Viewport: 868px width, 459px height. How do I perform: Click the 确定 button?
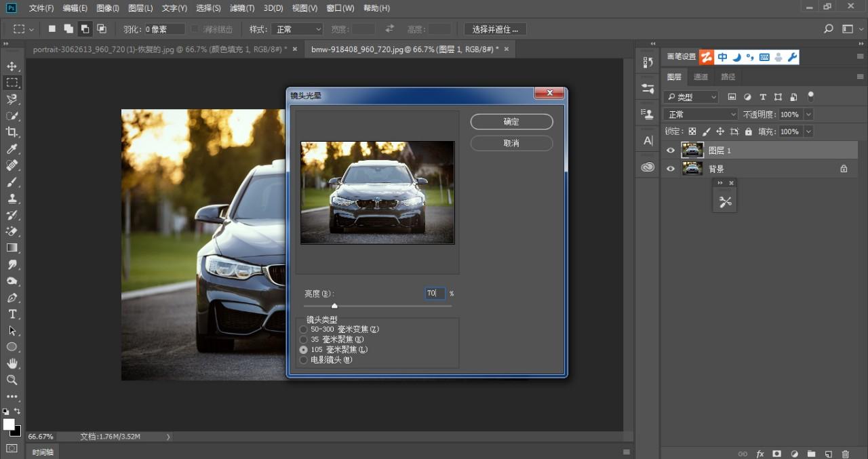(511, 122)
